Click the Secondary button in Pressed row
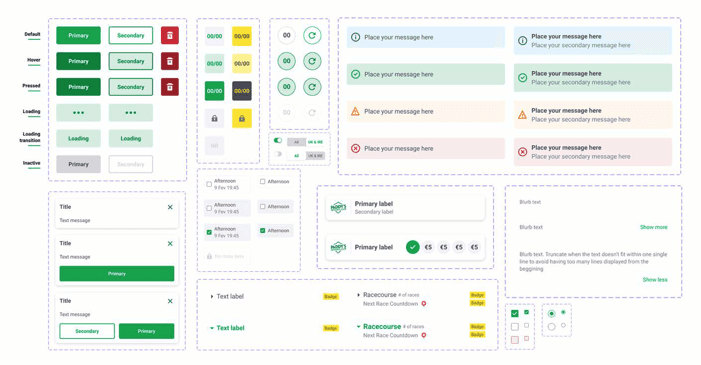701x365 pixels. coord(131,87)
